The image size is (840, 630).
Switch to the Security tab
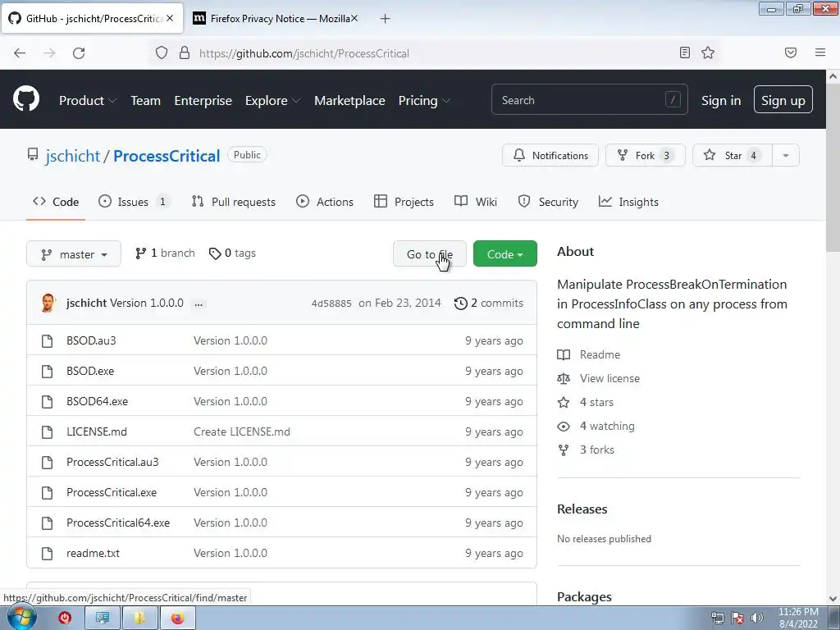pyautogui.click(x=548, y=202)
